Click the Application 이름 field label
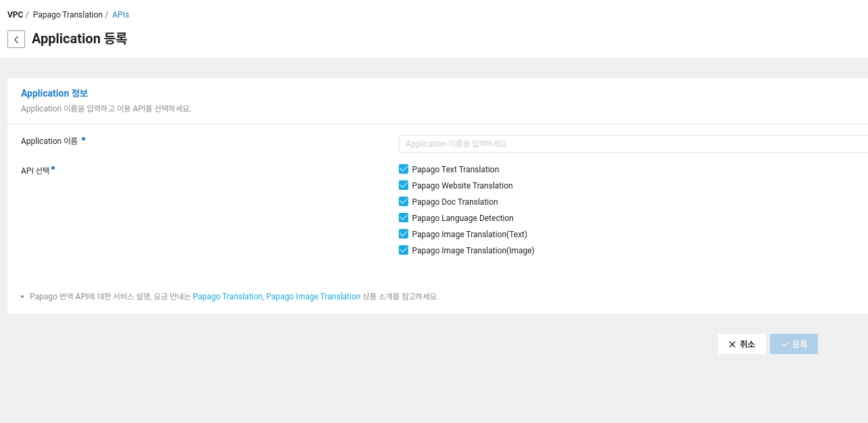This screenshot has height=423, width=868. pos(49,141)
